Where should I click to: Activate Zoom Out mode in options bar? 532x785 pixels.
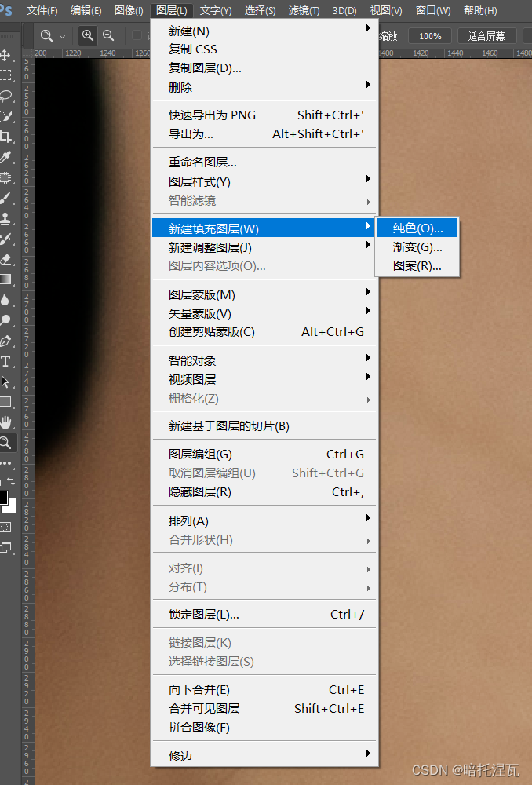(x=108, y=35)
